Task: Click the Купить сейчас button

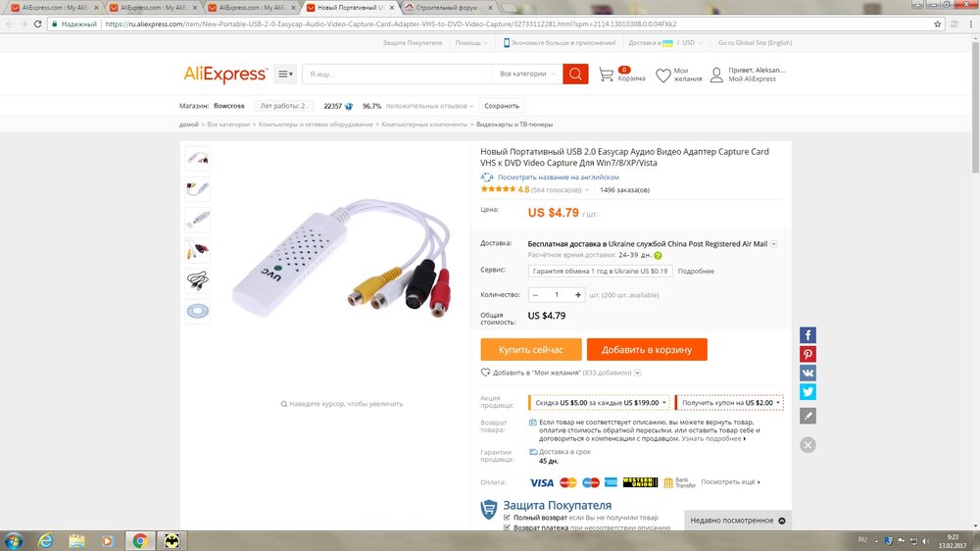Action: click(530, 350)
